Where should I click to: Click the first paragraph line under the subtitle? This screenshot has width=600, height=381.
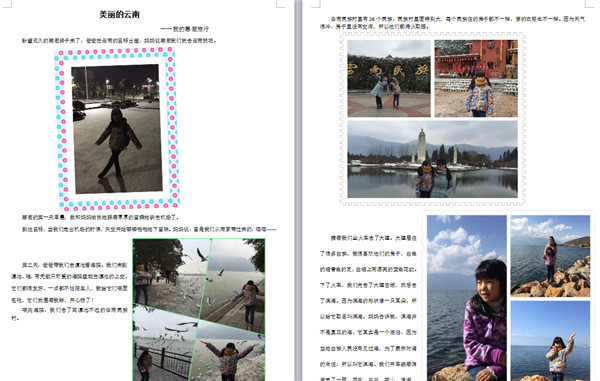click(x=119, y=41)
